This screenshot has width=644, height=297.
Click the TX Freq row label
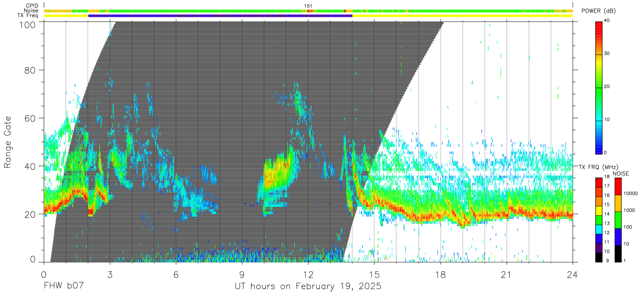point(28,16)
